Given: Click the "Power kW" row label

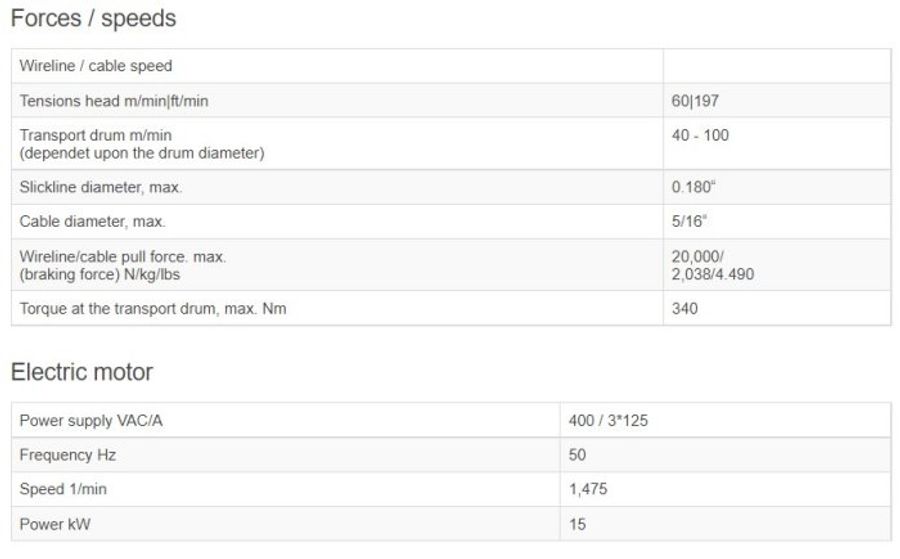Looking at the screenshot, I should click(58, 524).
